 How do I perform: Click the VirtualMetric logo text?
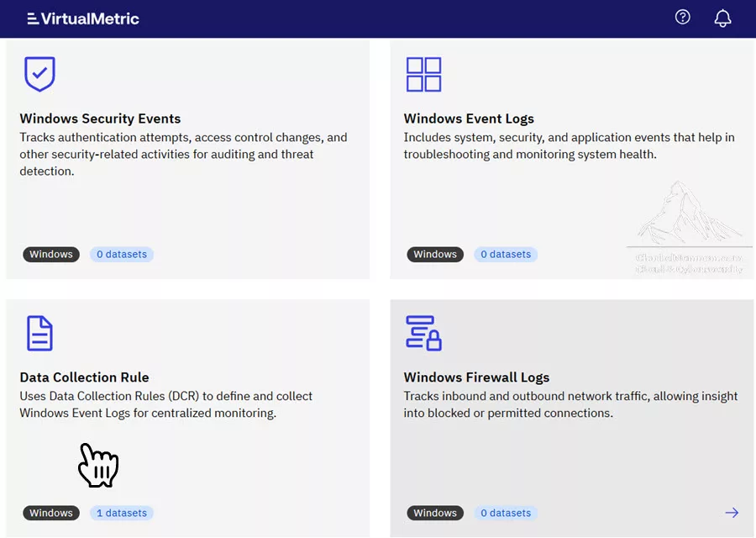pos(90,18)
